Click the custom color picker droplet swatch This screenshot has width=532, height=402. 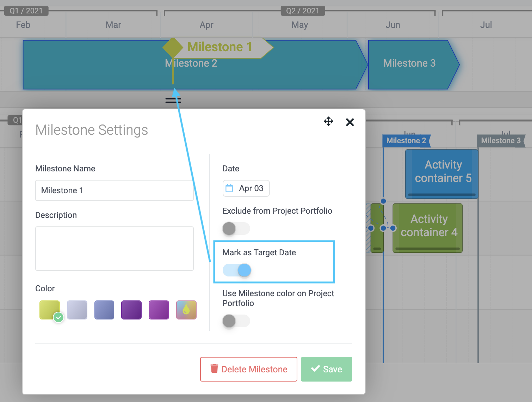186,310
